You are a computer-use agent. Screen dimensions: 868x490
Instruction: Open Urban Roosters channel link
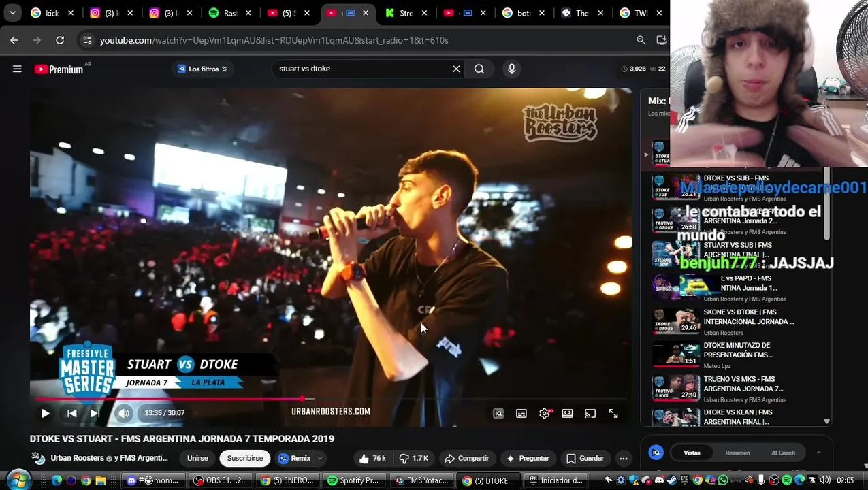tap(77, 459)
